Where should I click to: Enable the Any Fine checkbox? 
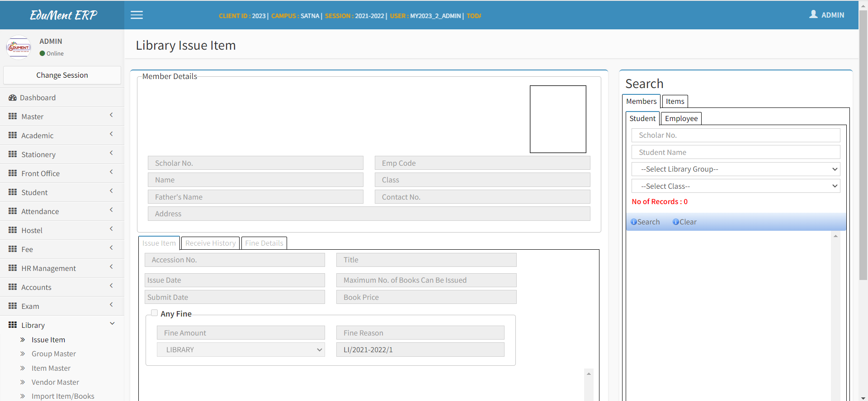point(155,313)
